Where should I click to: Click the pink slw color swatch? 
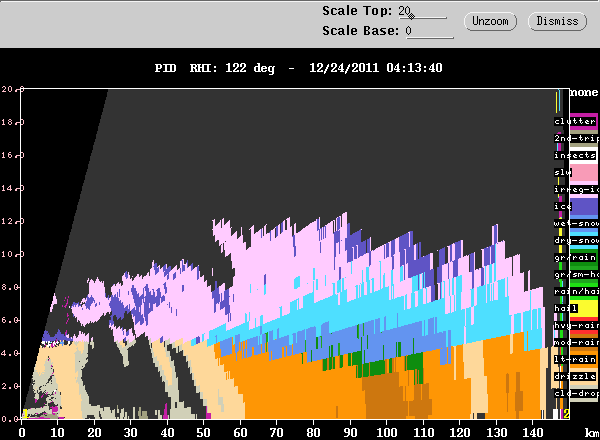pyautogui.click(x=584, y=174)
